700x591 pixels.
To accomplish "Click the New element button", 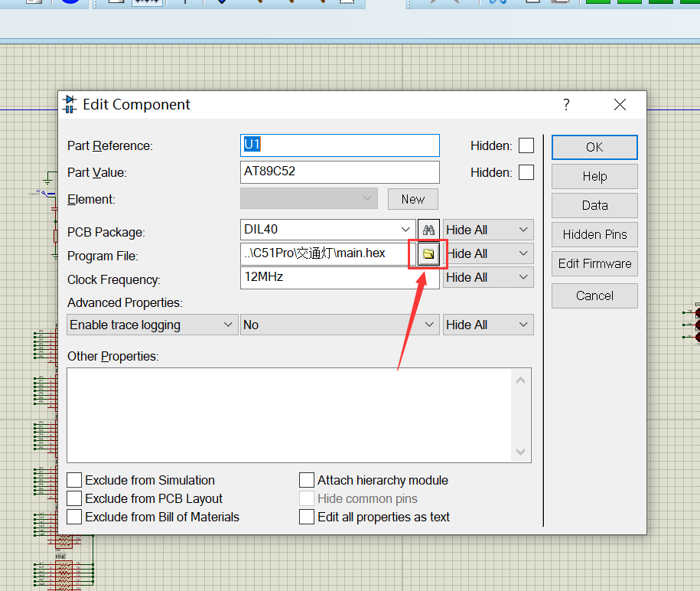I will click(x=413, y=199).
